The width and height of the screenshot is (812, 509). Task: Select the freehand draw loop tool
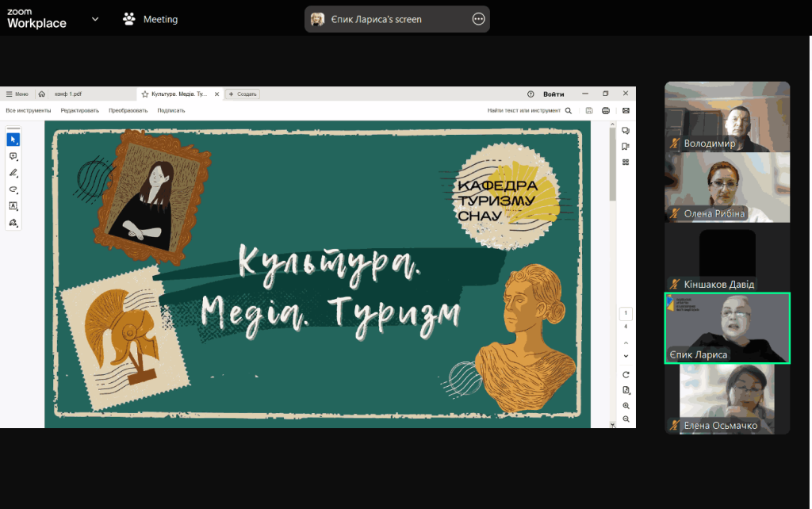tap(13, 189)
